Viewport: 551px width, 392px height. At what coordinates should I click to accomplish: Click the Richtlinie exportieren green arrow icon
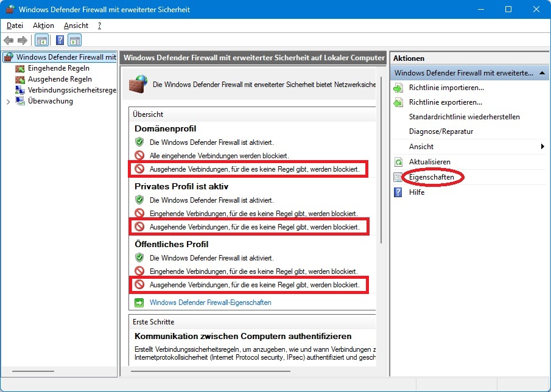click(398, 103)
